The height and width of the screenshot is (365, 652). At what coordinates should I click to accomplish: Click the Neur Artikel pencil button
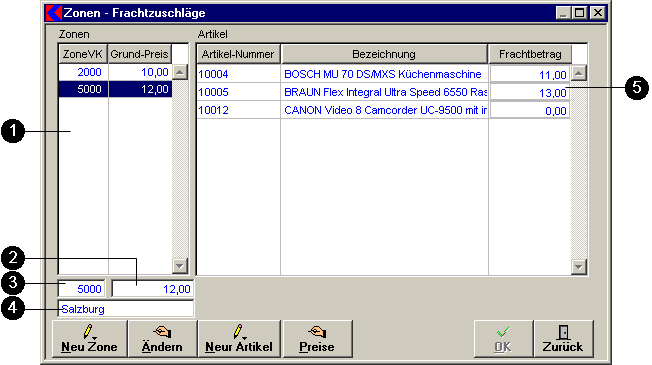click(x=239, y=339)
